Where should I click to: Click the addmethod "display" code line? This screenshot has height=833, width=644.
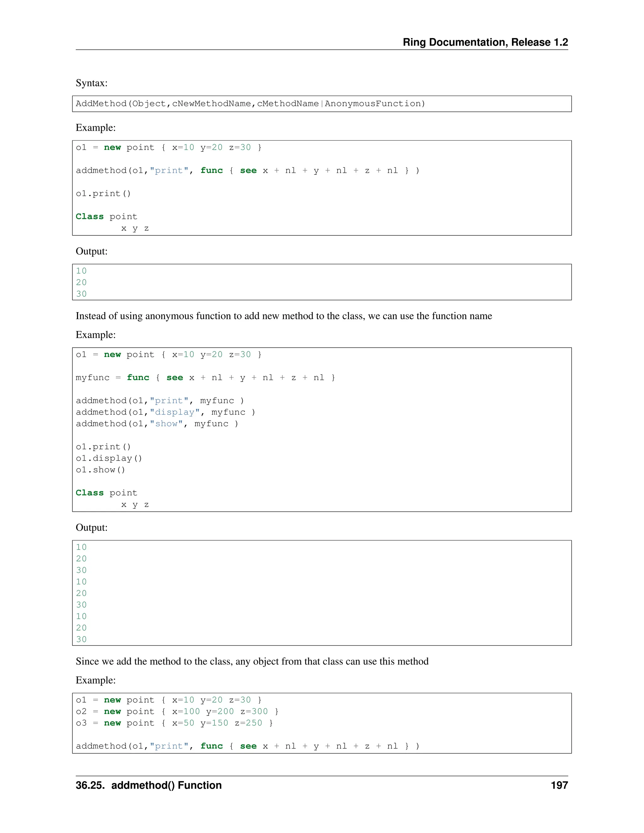165,412
